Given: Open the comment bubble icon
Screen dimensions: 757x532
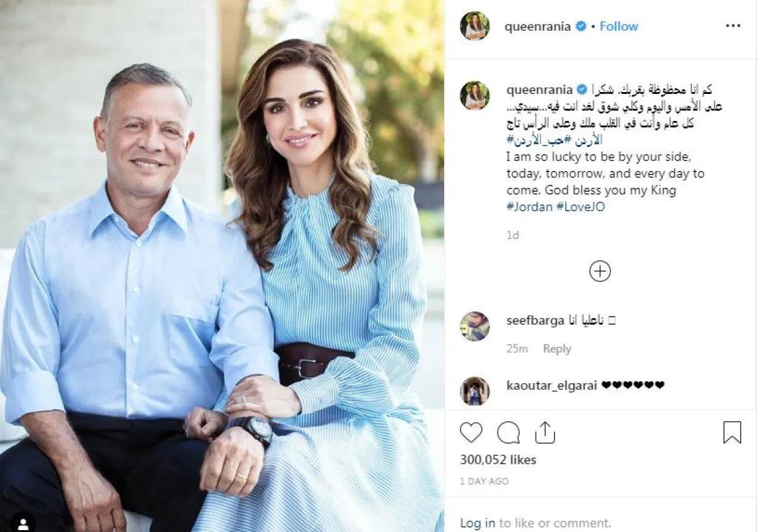Looking at the screenshot, I should click(x=508, y=432).
